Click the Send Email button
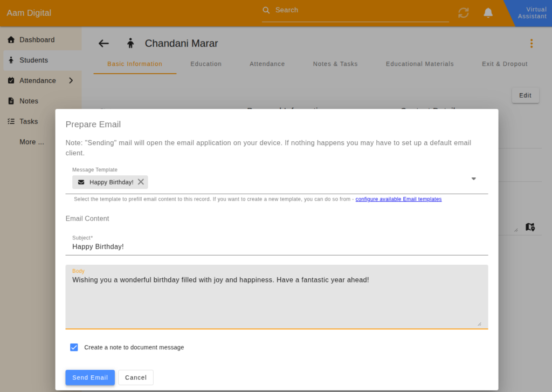Image resolution: width=552 pixels, height=392 pixels. pyautogui.click(x=90, y=377)
